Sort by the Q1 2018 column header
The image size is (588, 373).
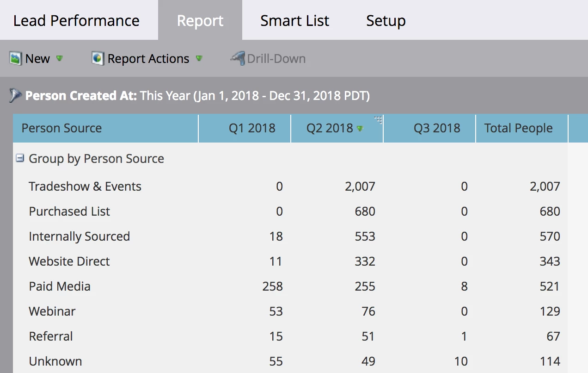click(x=252, y=128)
